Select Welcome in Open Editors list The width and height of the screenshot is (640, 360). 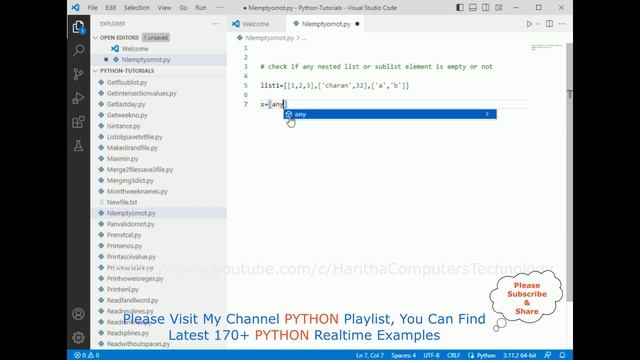pyautogui.click(x=135, y=49)
